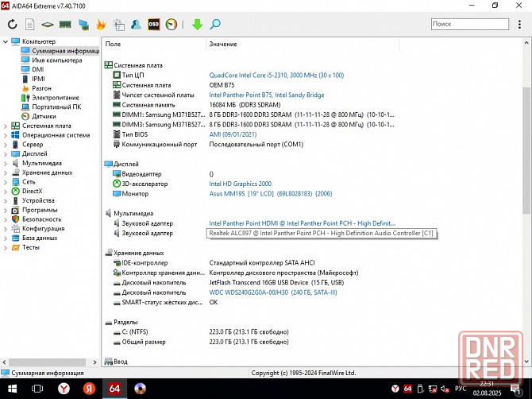Open the motherboard chip toolbar icon
Image resolution: width=532 pixels, height=399 pixels.
pos(48,25)
